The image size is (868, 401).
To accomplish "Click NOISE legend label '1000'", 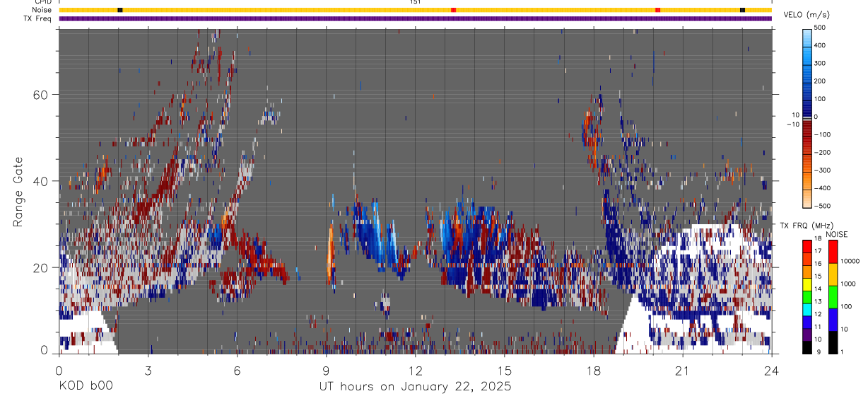I will pos(848,284).
